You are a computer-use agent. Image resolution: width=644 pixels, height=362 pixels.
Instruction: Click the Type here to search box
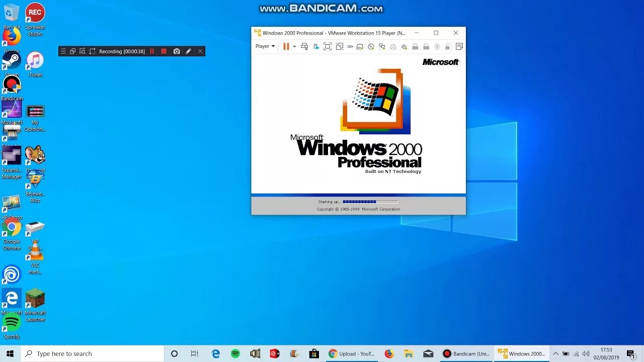(93, 353)
